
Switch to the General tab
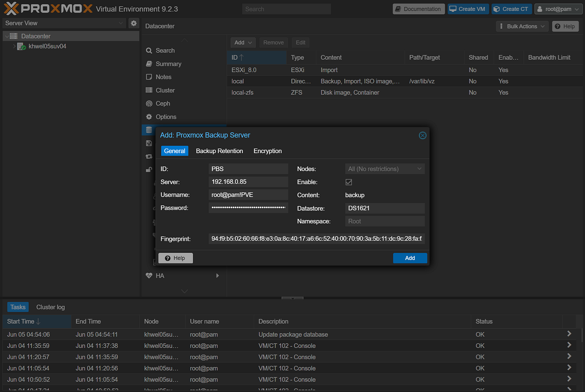click(175, 151)
